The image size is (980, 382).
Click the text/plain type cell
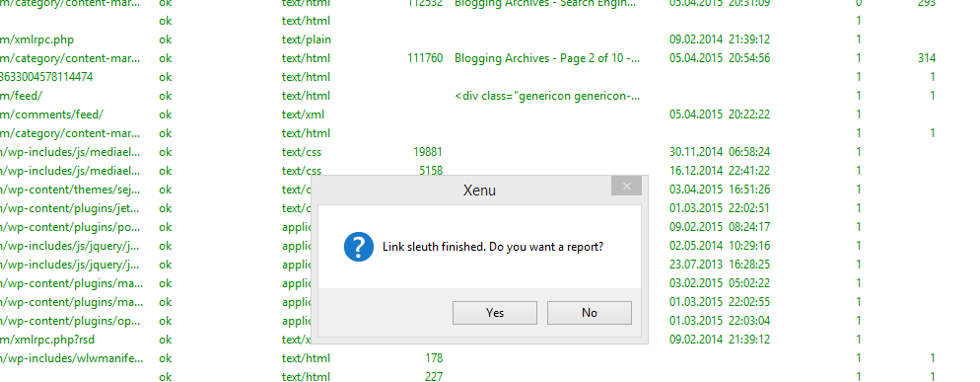coord(307,39)
